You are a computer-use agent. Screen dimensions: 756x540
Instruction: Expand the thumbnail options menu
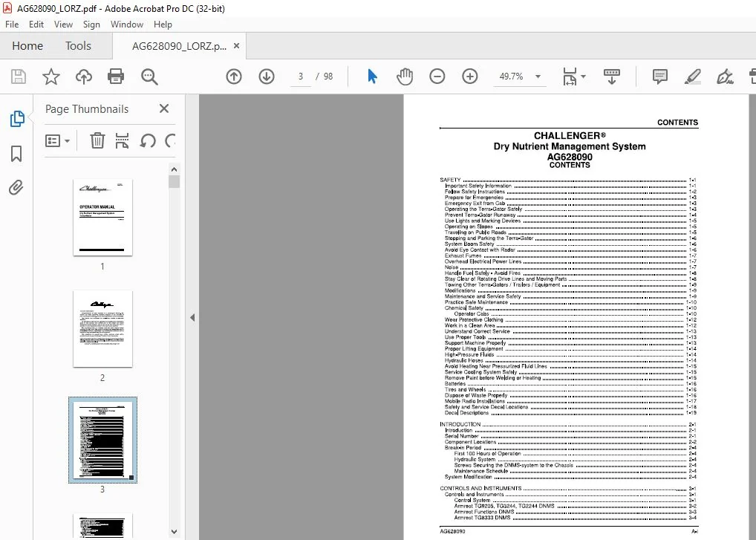click(x=57, y=141)
